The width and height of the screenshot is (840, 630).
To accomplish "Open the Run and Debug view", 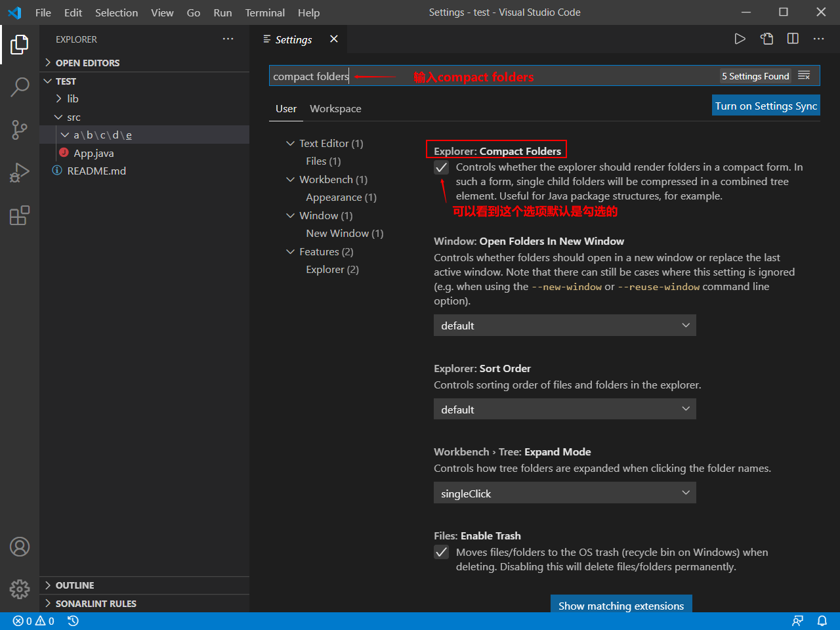I will pyautogui.click(x=20, y=173).
